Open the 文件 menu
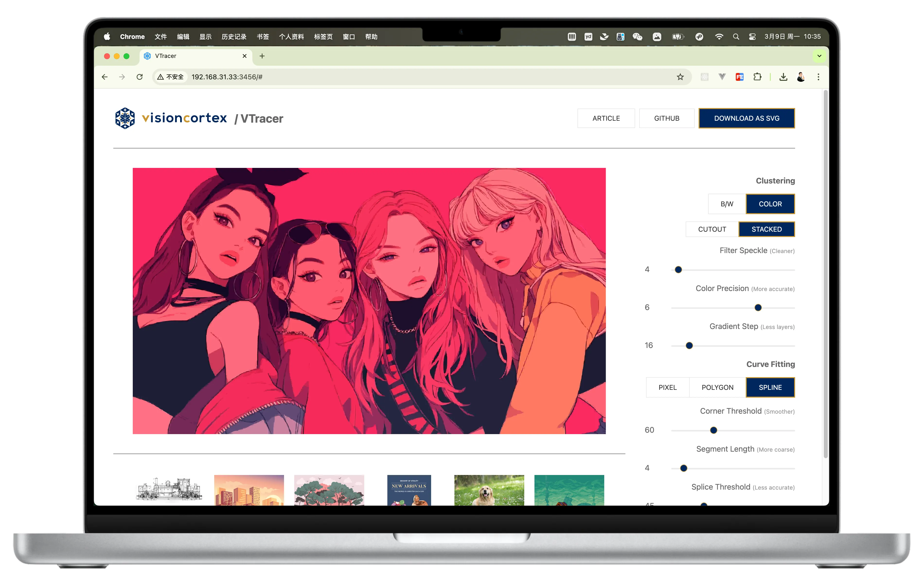The image size is (924, 584). point(160,36)
